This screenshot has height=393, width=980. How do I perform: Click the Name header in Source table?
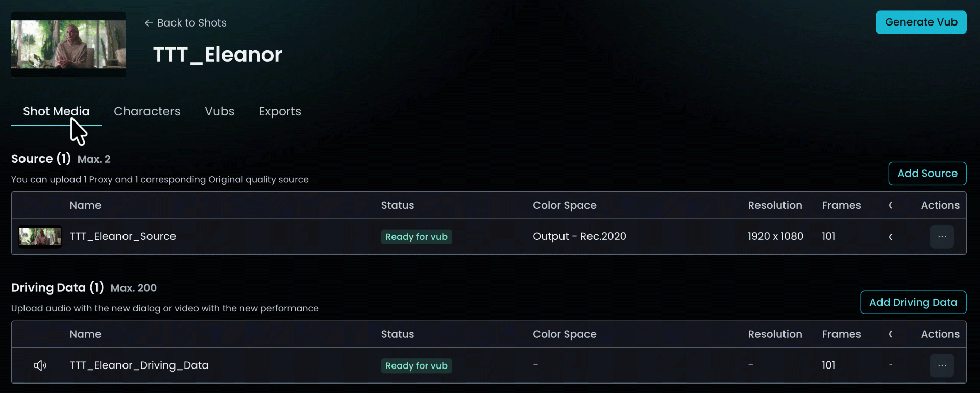tap(85, 205)
